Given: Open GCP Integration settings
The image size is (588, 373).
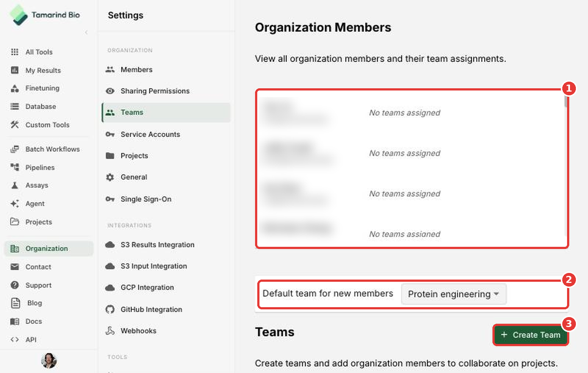Looking at the screenshot, I should (166, 287).
